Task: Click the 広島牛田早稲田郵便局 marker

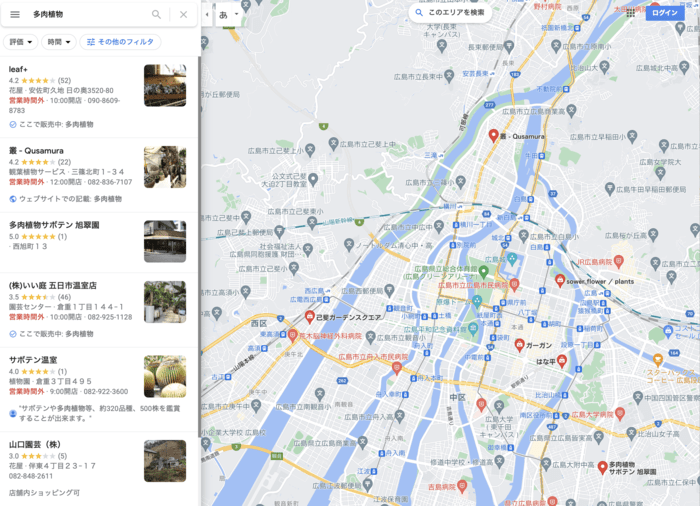Action: pyautogui.click(x=610, y=188)
